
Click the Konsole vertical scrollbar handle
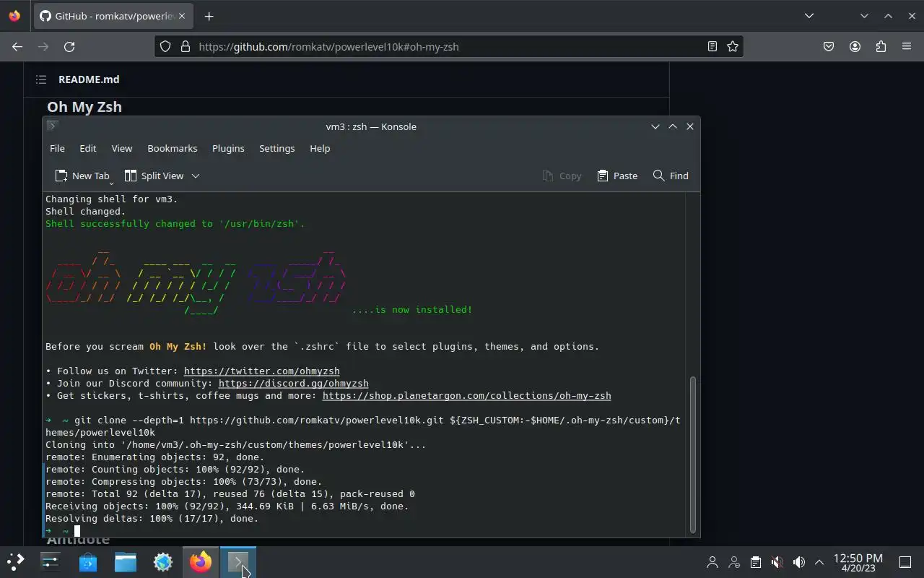(x=694, y=454)
